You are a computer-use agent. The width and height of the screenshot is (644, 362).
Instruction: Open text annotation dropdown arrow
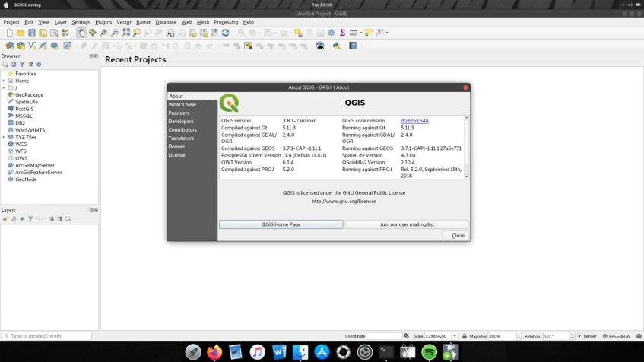[387, 33]
